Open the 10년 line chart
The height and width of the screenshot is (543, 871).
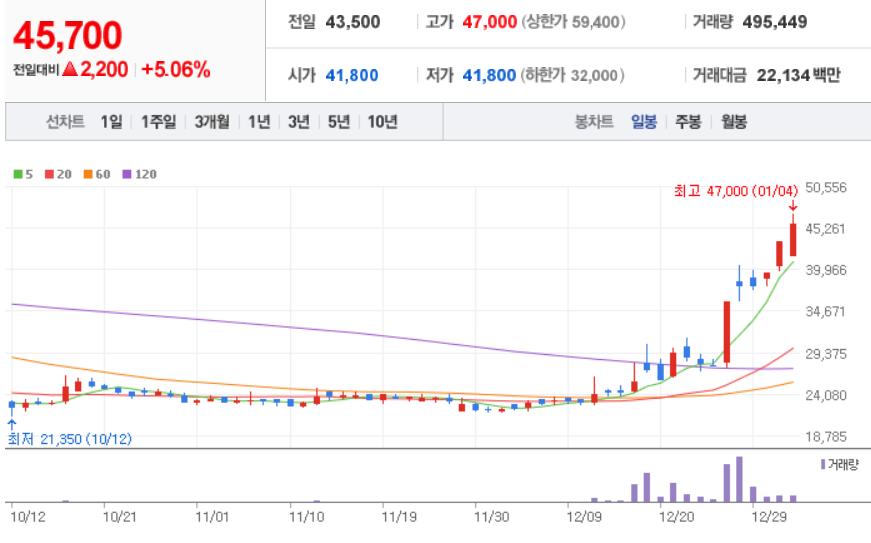[x=382, y=122]
